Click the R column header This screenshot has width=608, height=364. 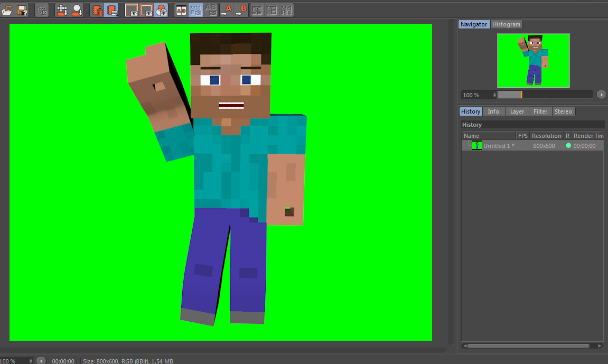(x=567, y=136)
